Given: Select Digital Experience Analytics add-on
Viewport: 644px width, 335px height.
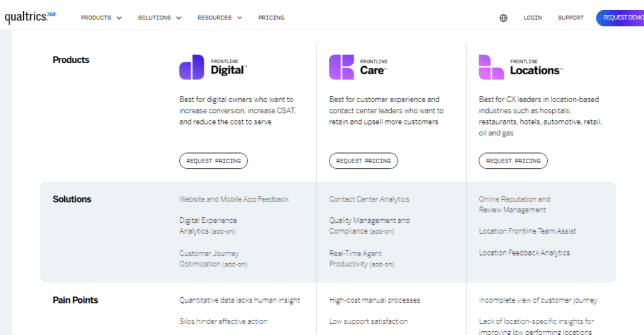Looking at the screenshot, I should [x=208, y=225].
